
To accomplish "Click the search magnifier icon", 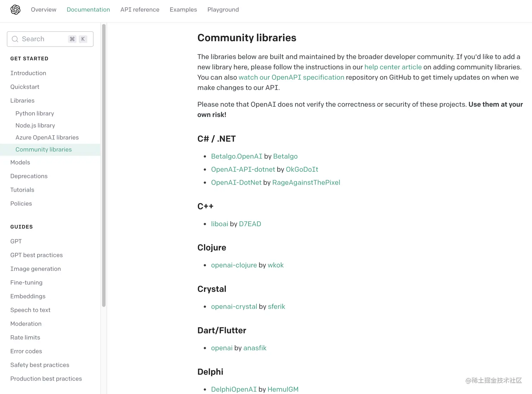I will (x=15, y=39).
